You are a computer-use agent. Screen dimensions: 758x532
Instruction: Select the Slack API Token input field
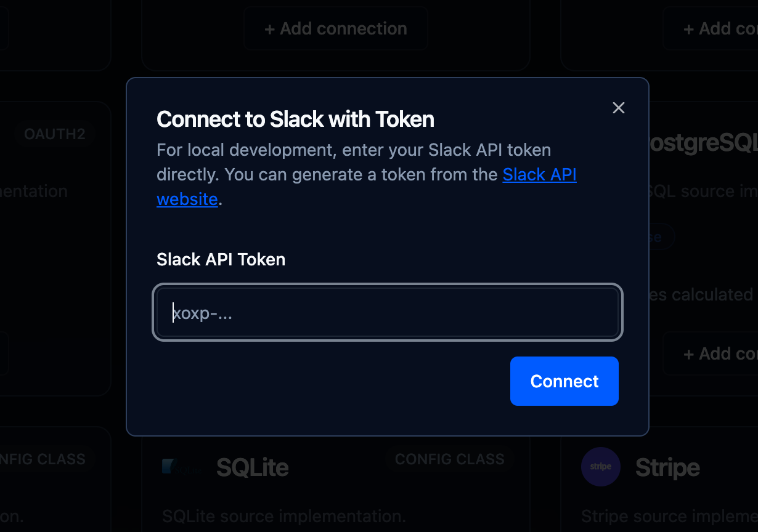(388, 312)
